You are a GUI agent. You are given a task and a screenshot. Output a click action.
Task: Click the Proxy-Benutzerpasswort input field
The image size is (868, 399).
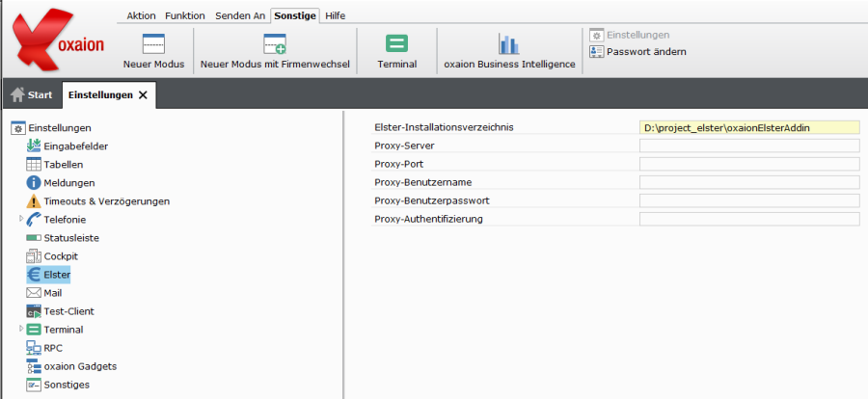coord(749,200)
